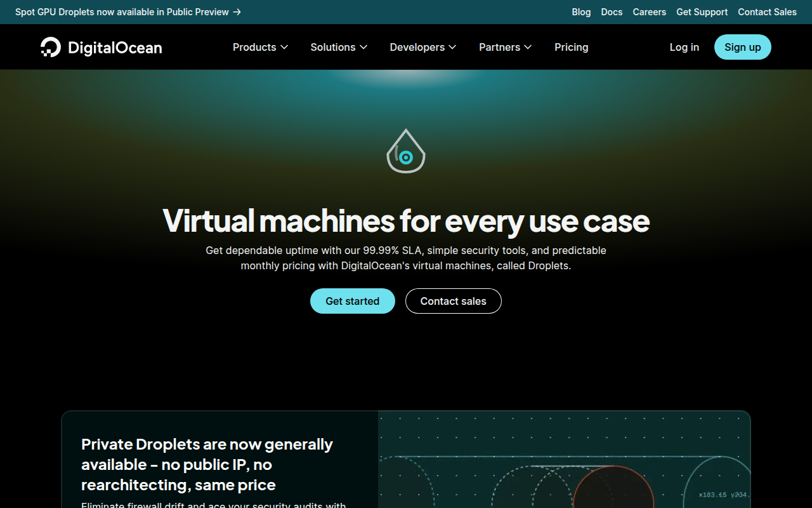Click the 'Virtual machines for every use case' heading
Viewport: 812px width, 508px height.
(406, 221)
